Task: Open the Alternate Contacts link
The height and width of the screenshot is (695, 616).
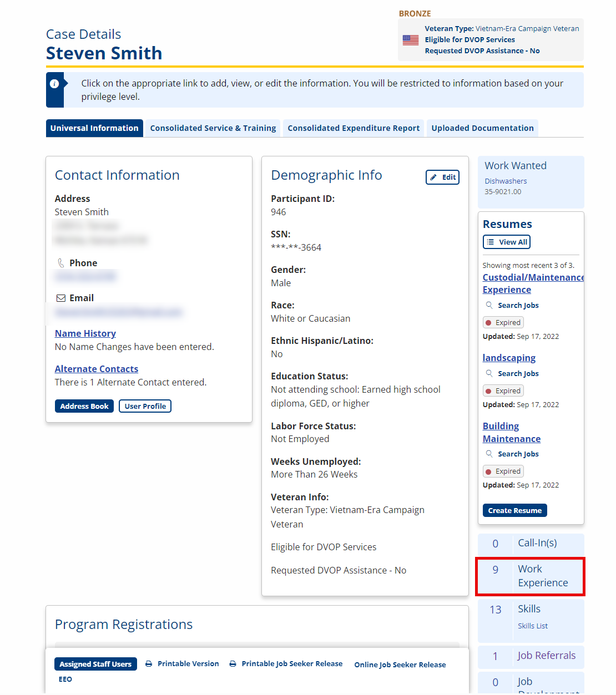Action: [97, 369]
